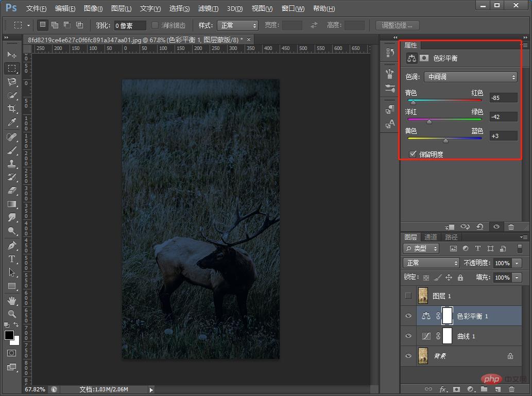Hide the 色彩平衡 1 layer
The width and height of the screenshot is (532, 396).
tap(408, 316)
